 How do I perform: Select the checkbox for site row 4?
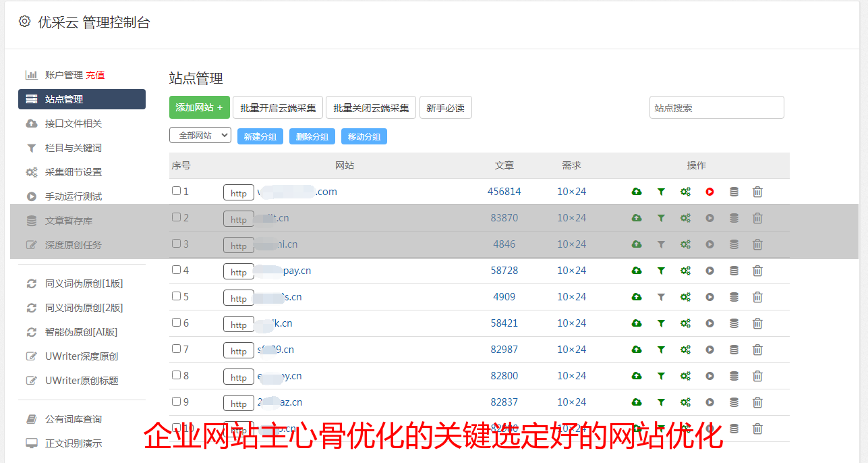click(x=176, y=270)
